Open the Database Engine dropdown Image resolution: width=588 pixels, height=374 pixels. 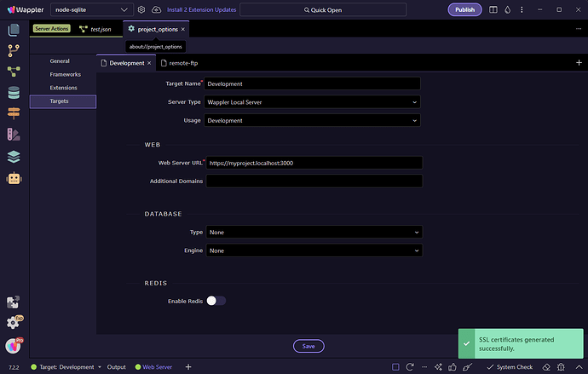tap(313, 250)
